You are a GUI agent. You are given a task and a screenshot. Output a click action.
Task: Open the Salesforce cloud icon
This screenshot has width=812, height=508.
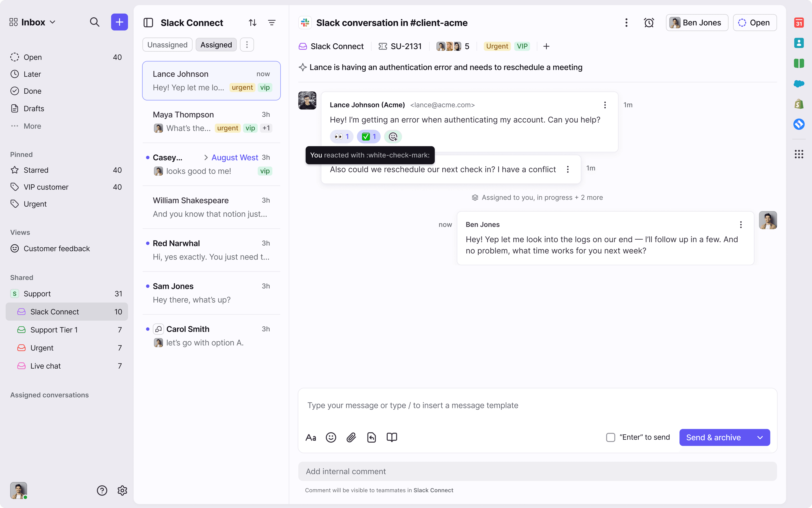[799, 83]
